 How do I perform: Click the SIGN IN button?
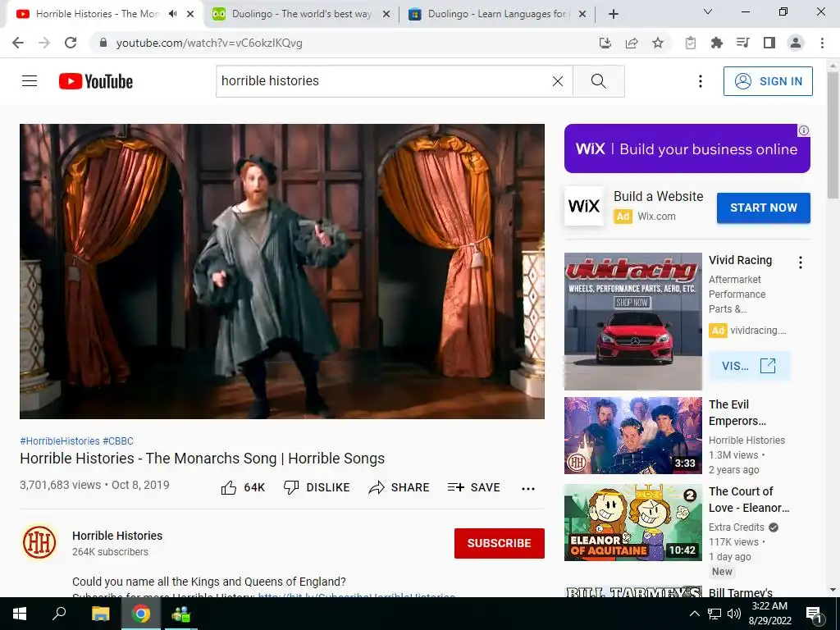point(768,81)
